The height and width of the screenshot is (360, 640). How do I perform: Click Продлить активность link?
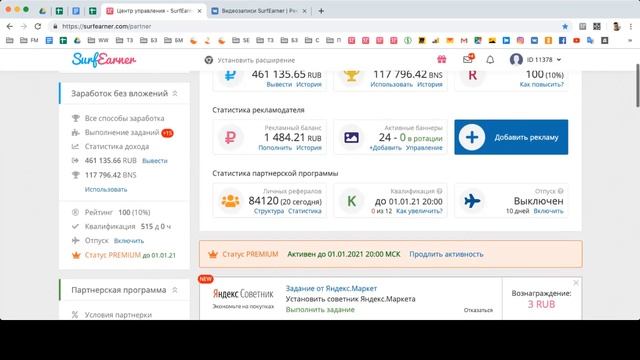pyautogui.click(x=446, y=254)
